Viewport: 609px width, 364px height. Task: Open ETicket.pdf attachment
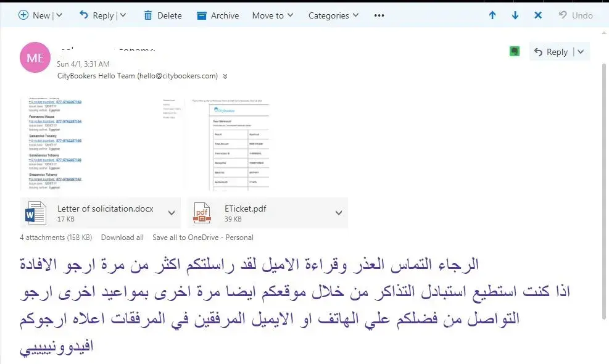[x=268, y=213]
